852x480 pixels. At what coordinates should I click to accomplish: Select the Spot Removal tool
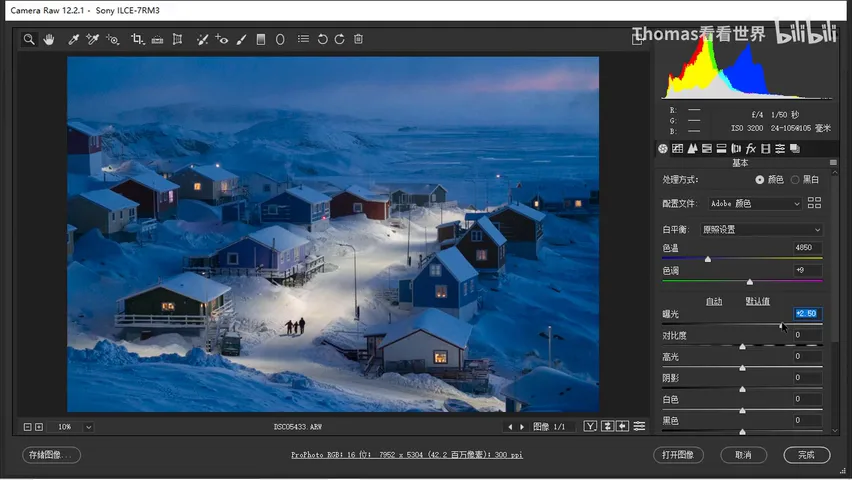pyautogui.click(x=202, y=39)
